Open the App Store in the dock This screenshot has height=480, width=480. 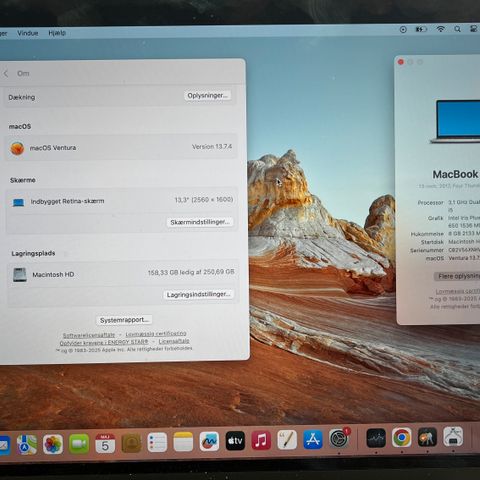[x=313, y=439]
